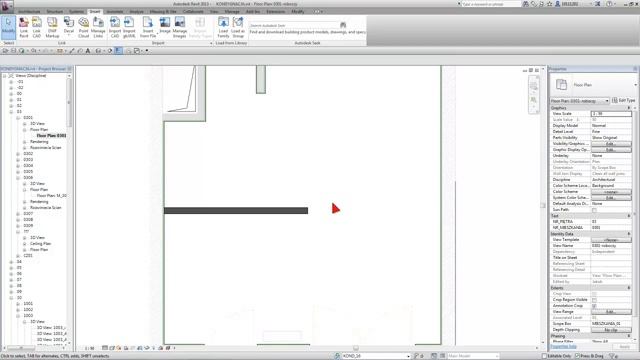Click the Project Browser vertical scrollbar
This screenshot has width=640, height=360.
(69, 102)
